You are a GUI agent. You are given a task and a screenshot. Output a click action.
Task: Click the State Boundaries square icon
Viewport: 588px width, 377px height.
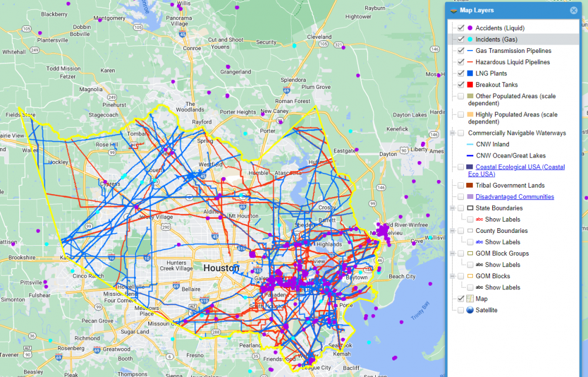[x=470, y=208]
